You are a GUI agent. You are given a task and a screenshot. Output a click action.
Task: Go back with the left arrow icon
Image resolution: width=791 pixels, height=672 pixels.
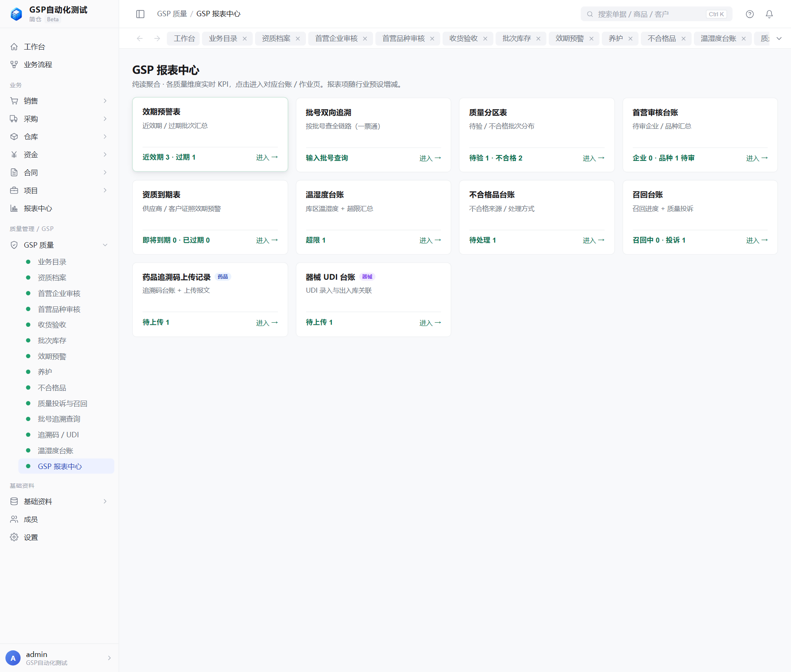click(140, 38)
